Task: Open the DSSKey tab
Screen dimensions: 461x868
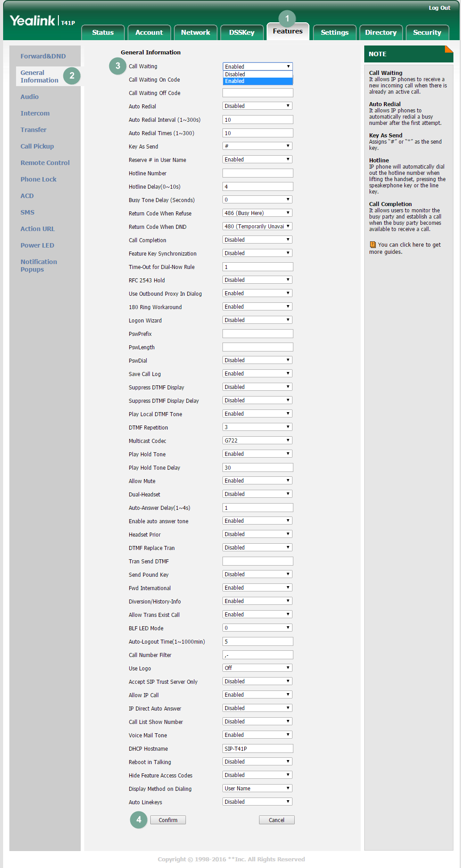Action: pyautogui.click(x=242, y=33)
